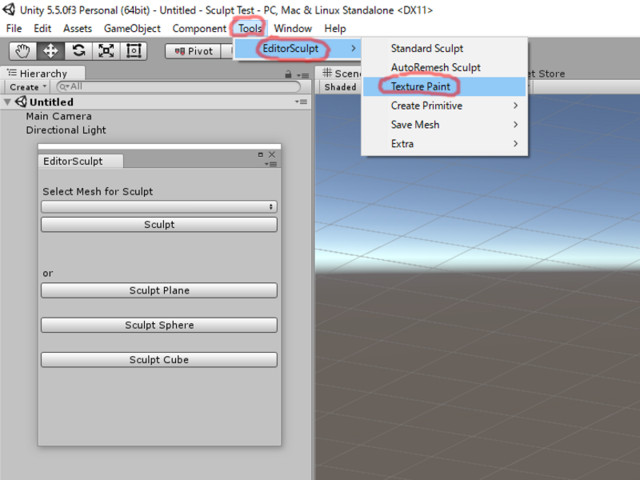
Task: Click the Unity logo in title bar
Action: click(x=9, y=9)
